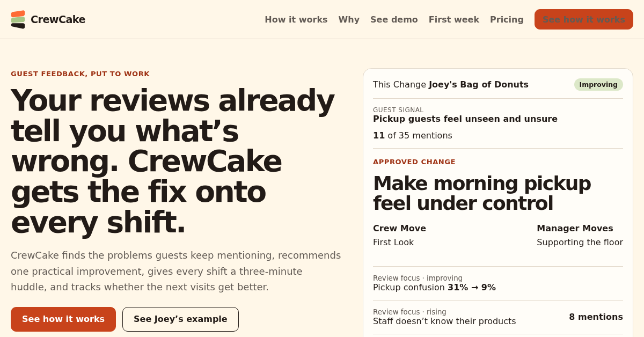This screenshot has width=644, height=337.
Task: Select the Crew Move heading
Action: pyautogui.click(x=399, y=229)
